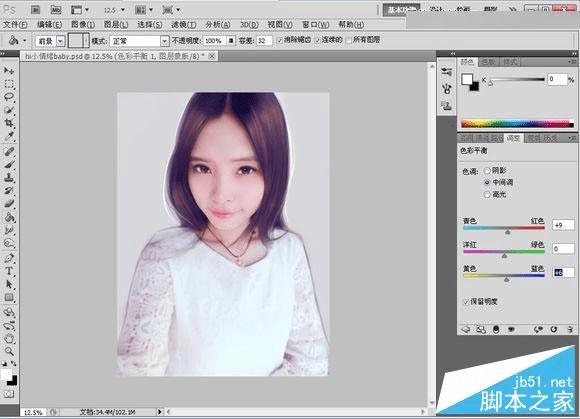This screenshot has height=419, width=580.
Task: Toggle Preserve Luminosity (保留明度) checkbox
Action: coord(466,302)
